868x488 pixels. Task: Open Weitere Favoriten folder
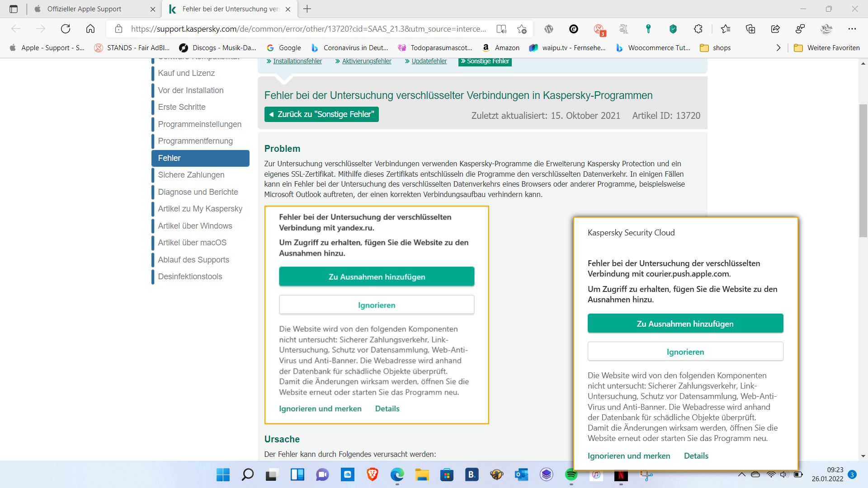(827, 48)
